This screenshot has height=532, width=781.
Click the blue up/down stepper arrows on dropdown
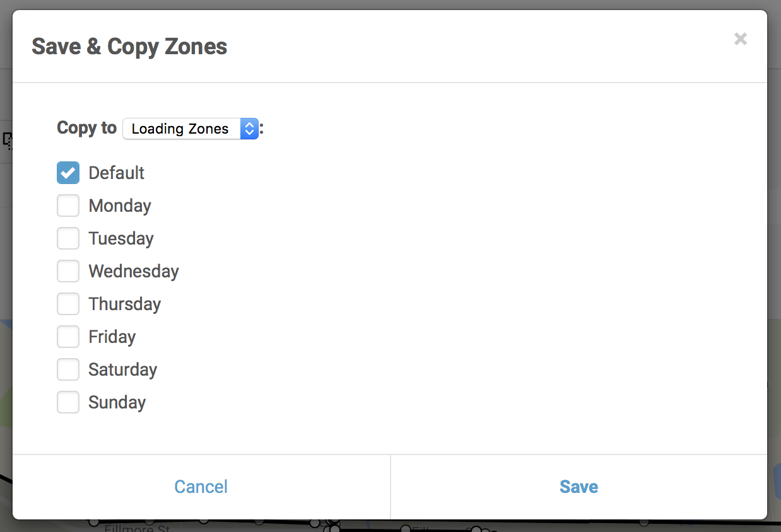(249, 129)
